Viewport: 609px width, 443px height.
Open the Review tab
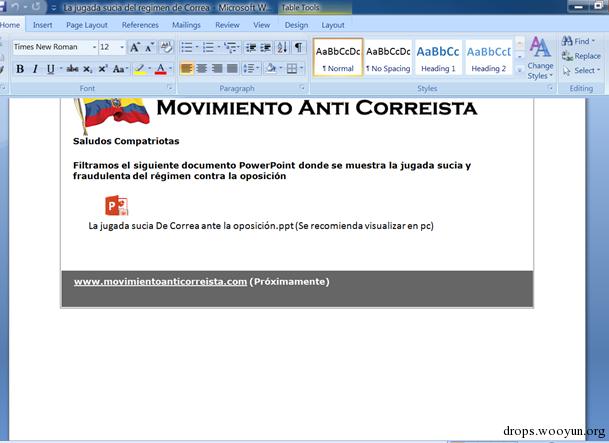point(227,25)
